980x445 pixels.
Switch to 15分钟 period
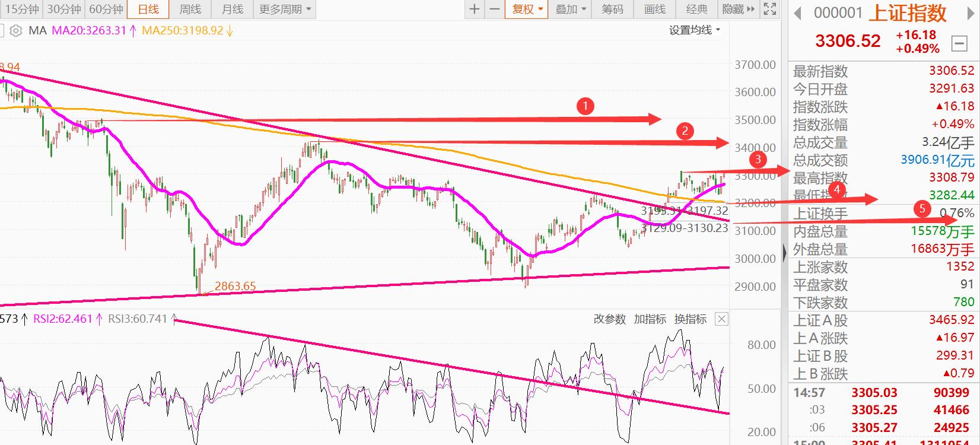click(x=21, y=9)
